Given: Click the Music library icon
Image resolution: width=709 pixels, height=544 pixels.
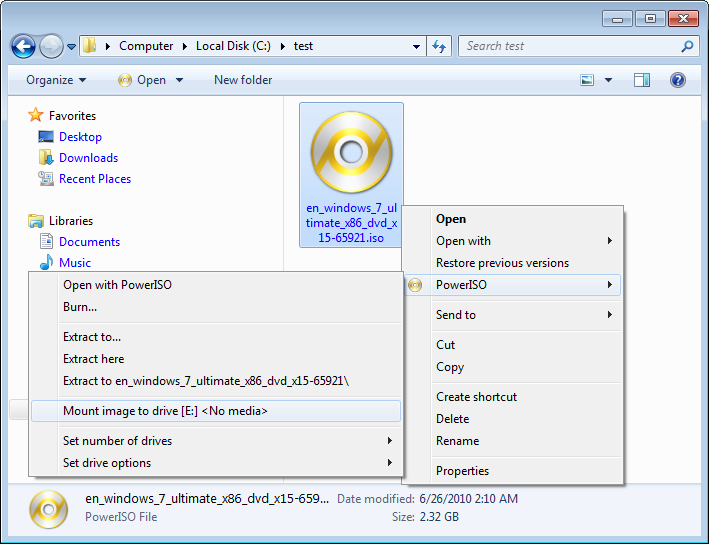Looking at the screenshot, I should point(46,263).
